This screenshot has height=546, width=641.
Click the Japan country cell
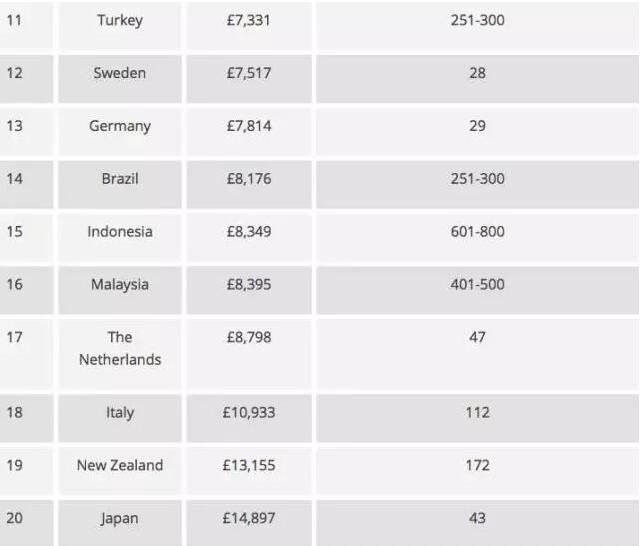(120, 523)
